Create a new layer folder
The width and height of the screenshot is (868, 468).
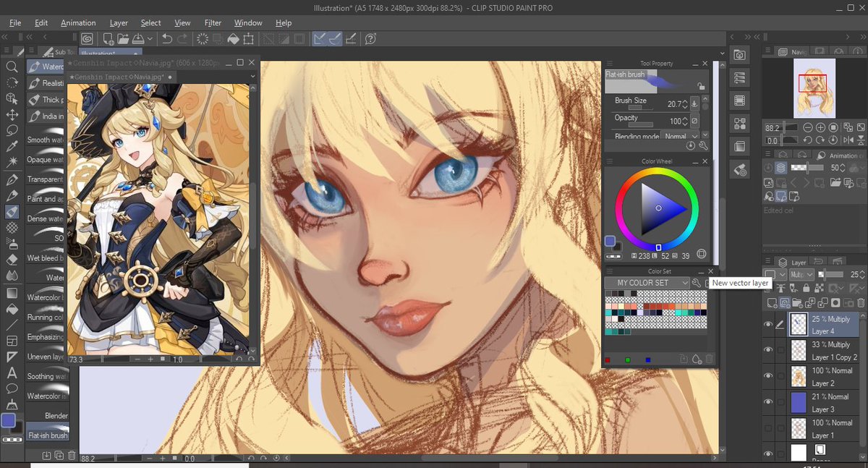797,302
